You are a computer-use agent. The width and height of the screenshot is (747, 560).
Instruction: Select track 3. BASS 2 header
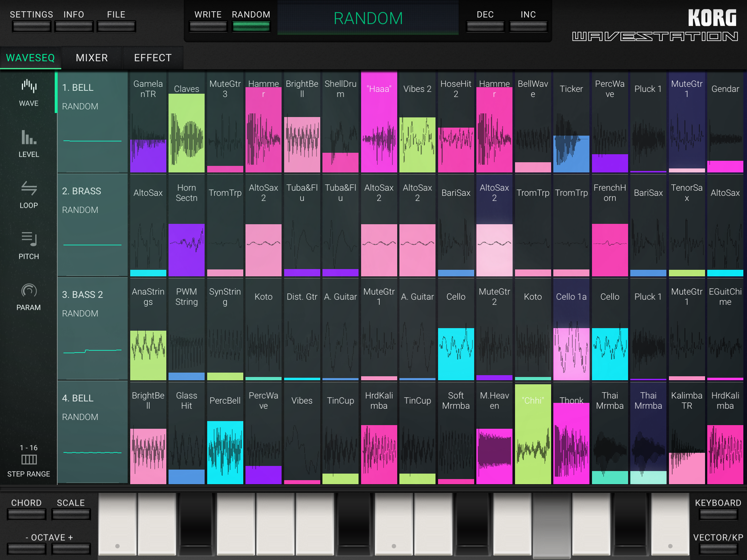click(93, 329)
